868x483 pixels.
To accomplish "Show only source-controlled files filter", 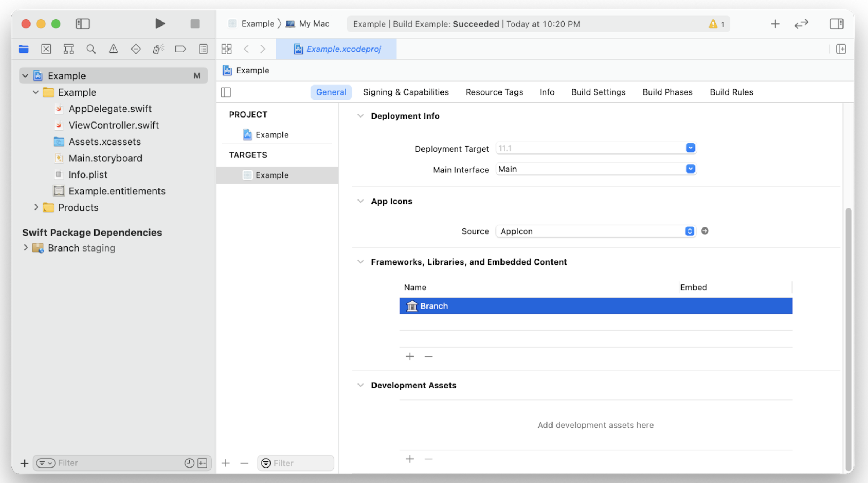I will (203, 463).
